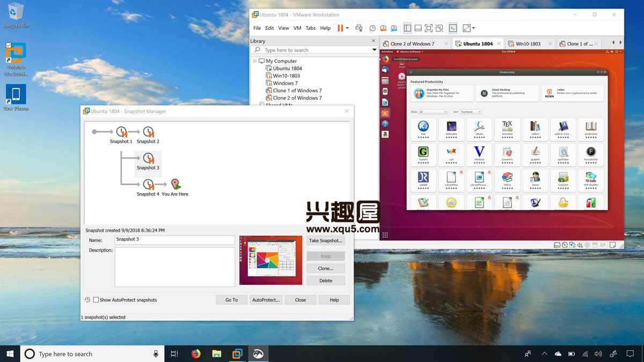Click the Send Ctrl+Alt+Del toolbar icon
Screen dimensions: 644x362
pyautogui.click(x=359, y=28)
